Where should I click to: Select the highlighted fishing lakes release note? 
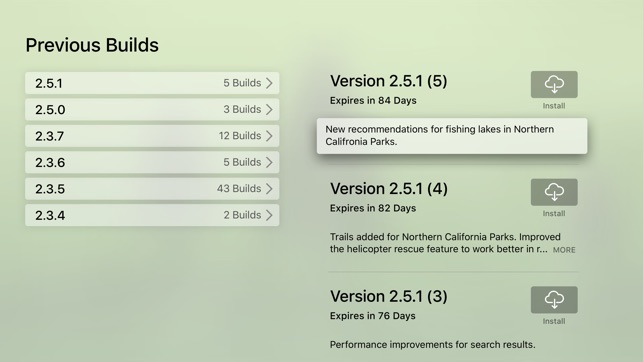(x=452, y=136)
